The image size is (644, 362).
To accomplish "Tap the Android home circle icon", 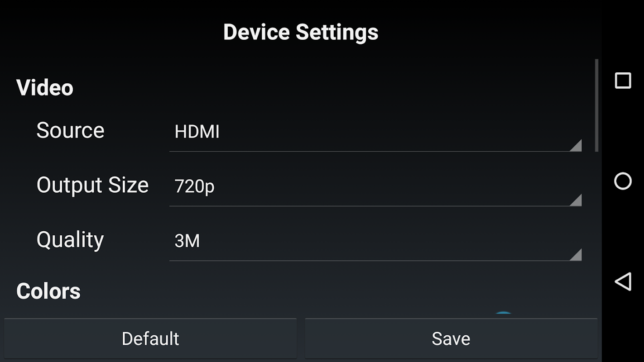I will coord(623,181).
